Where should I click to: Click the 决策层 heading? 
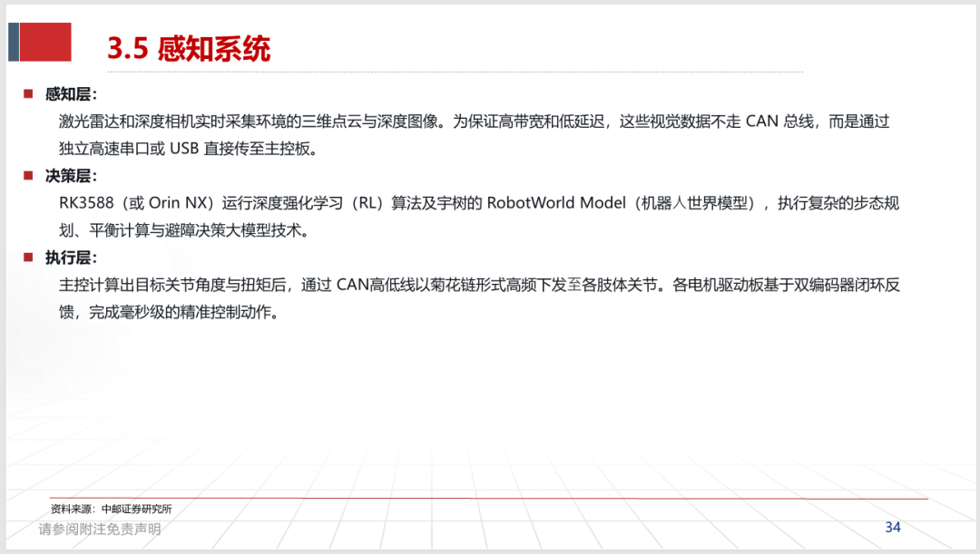coord(71,176)
